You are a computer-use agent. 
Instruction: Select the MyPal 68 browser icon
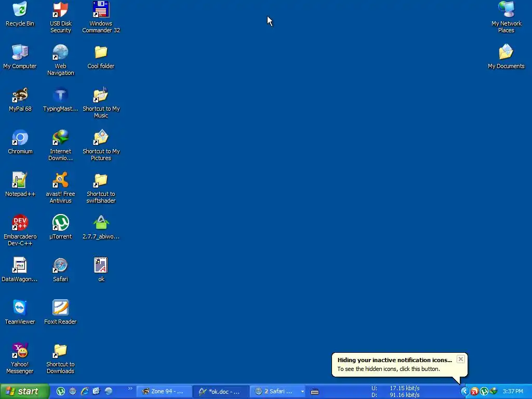[x=20, y=99]
